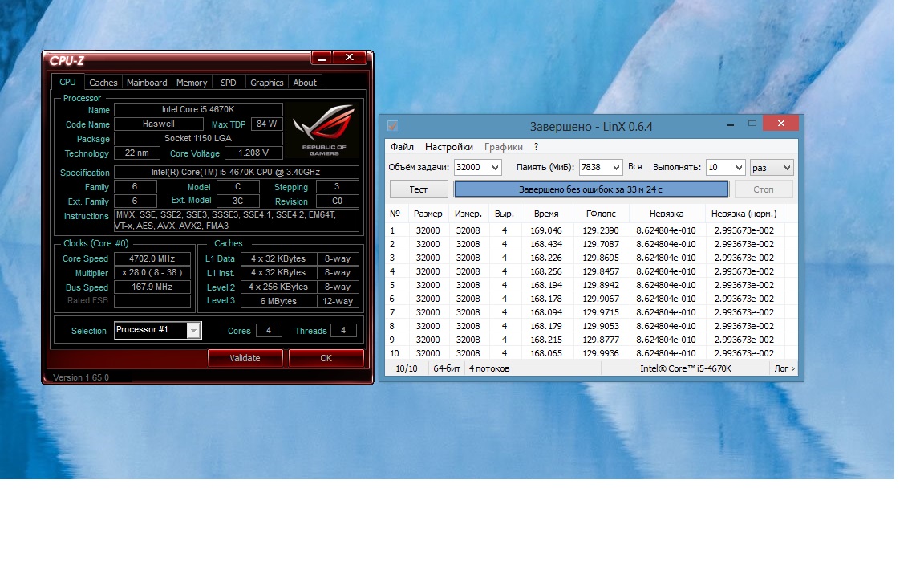This screenshot has height=578, width=924.
Task: Expand the Память (МиБ) 7838 dropdown
Action: coord(616,168)
